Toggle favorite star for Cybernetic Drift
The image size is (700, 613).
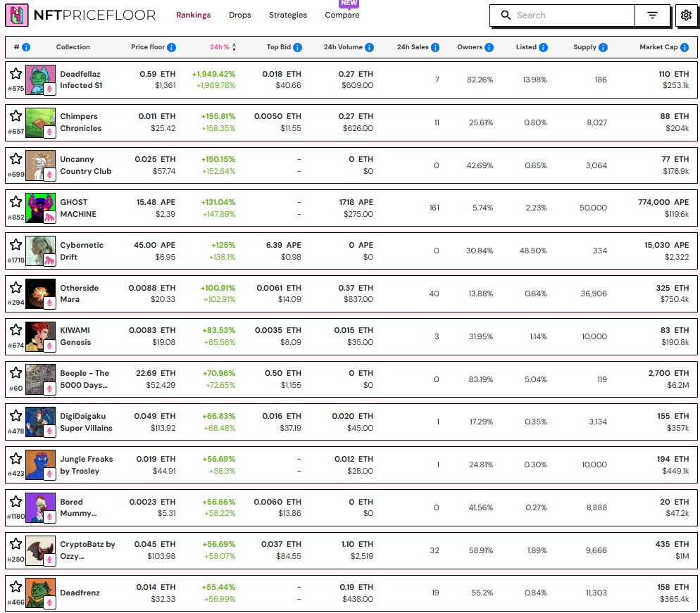coord(15,244)
